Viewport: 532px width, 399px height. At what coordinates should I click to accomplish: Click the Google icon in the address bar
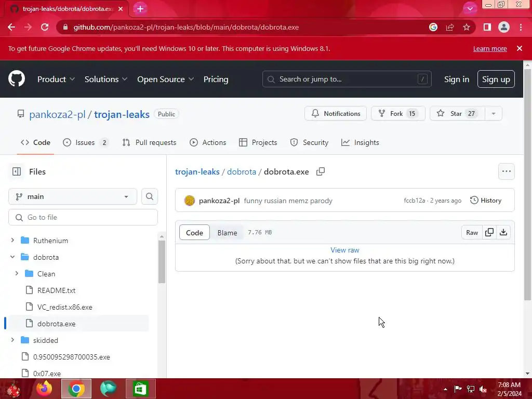[x=433, y=27]
